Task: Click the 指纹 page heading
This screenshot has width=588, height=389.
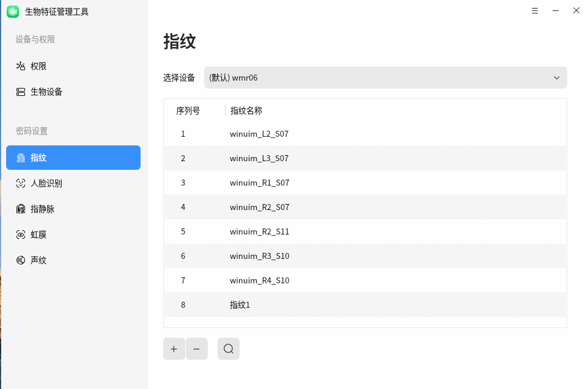Action: coord(180,42)
